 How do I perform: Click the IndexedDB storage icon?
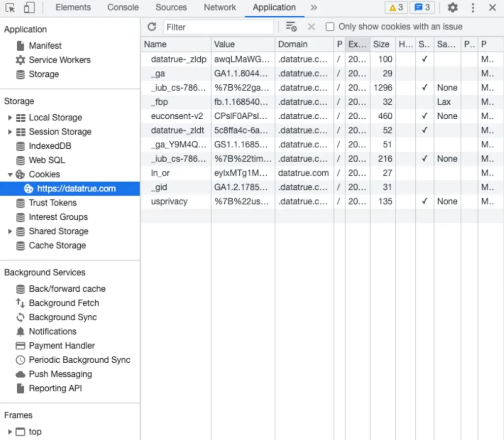21,146
